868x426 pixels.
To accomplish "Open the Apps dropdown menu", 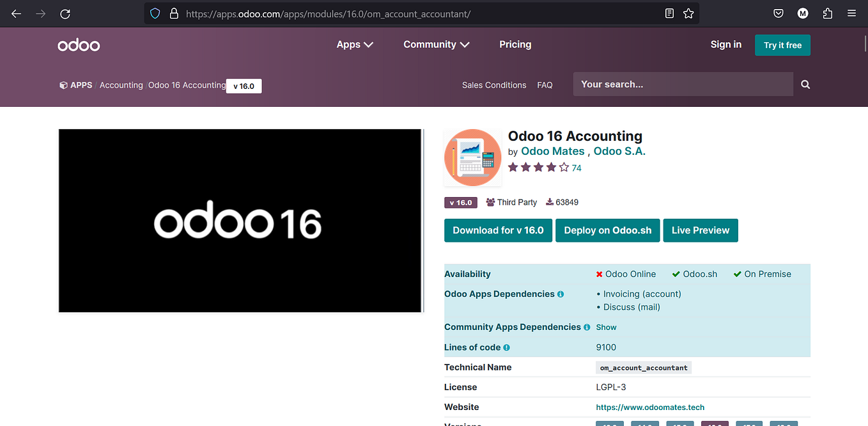I will 354,44.
